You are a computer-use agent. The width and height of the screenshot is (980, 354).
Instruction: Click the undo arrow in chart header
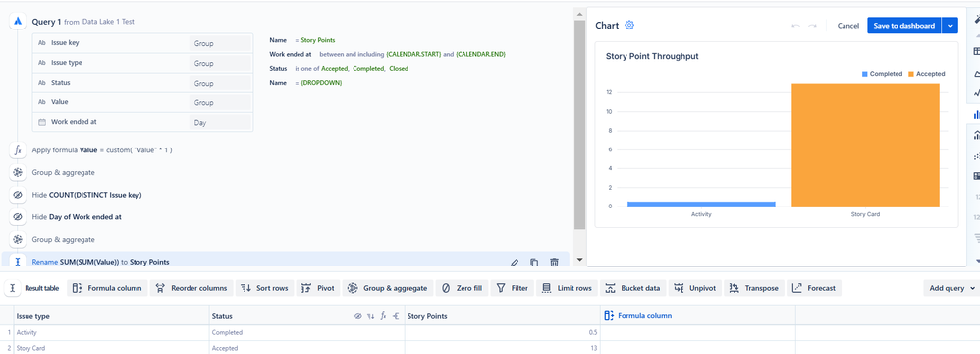(x=795, y=26)
